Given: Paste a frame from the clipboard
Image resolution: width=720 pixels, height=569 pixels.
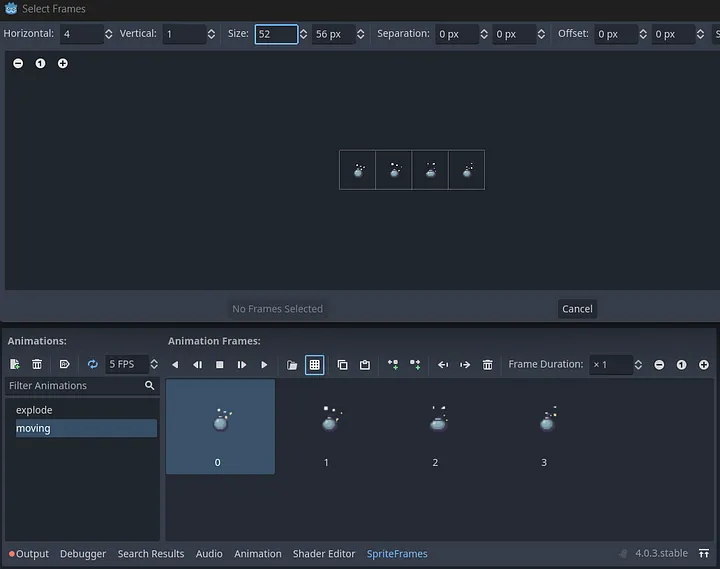Looking at the screenshot, I should 365,365.
